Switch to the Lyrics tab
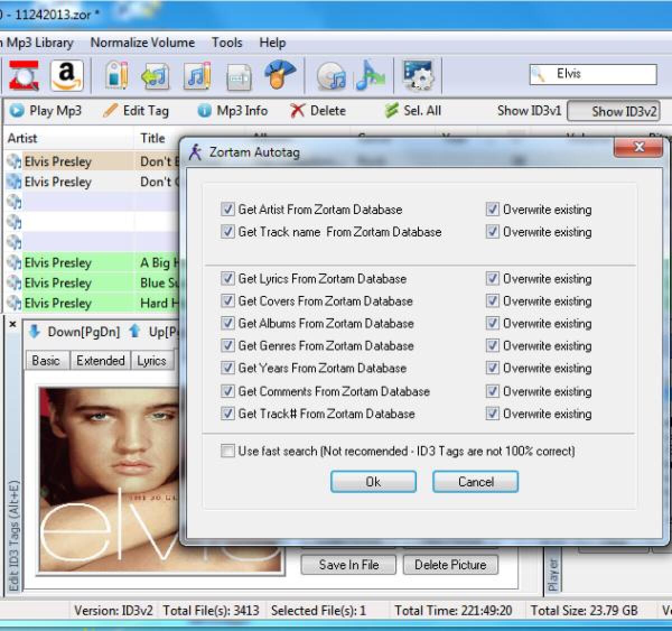This screenshot has width=672, height=631. 152,360
